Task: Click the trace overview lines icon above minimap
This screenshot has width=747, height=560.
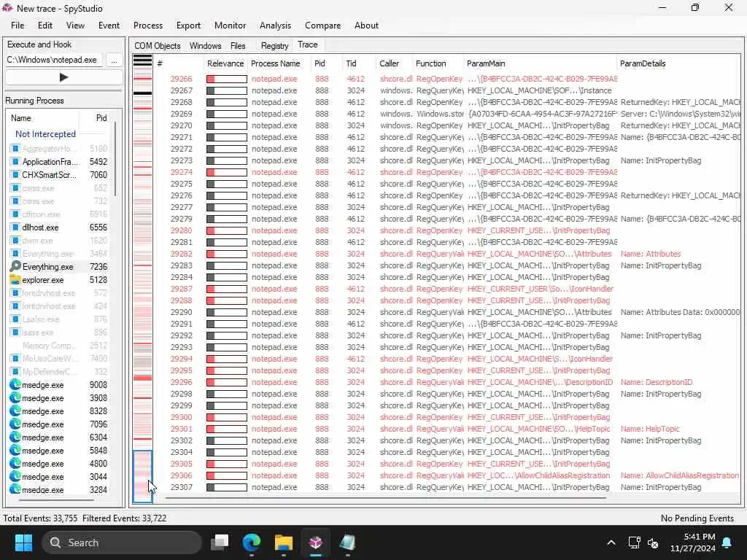Action: [142, 61]
